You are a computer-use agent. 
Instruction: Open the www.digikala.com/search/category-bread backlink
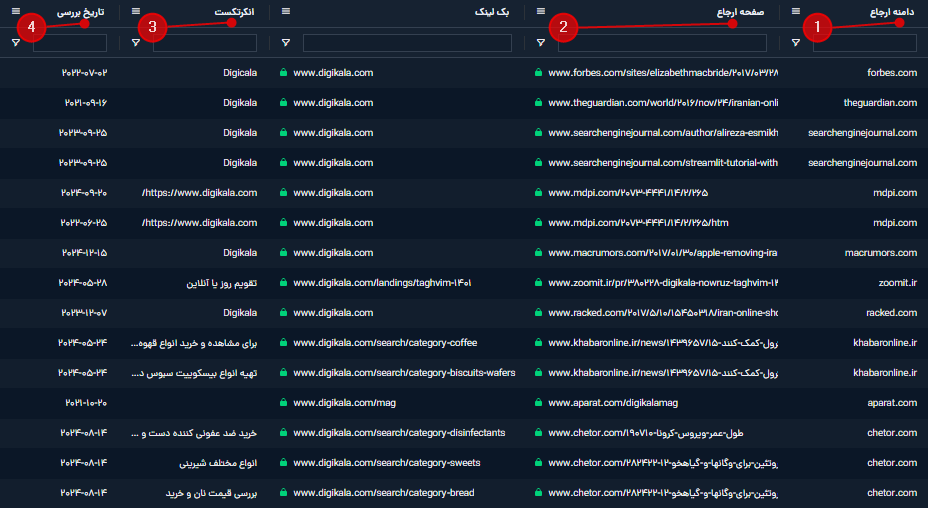[x=384, y=493]
